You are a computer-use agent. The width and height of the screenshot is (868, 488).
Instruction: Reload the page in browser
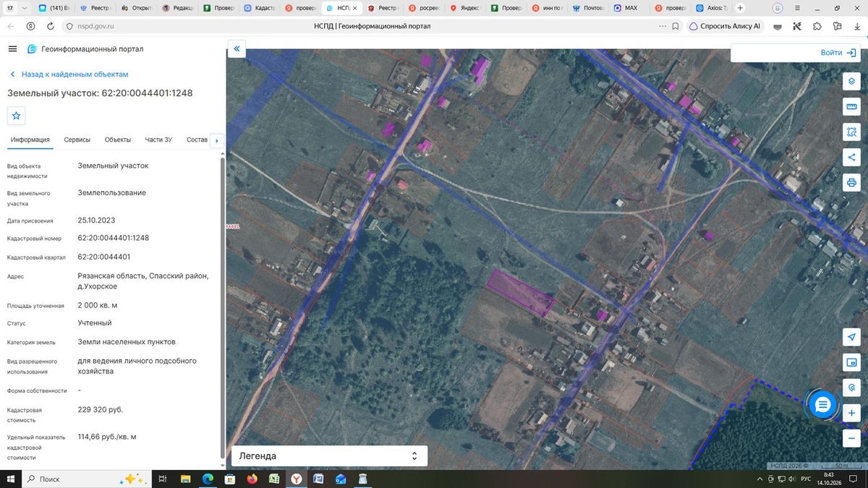tap(51, 26)
